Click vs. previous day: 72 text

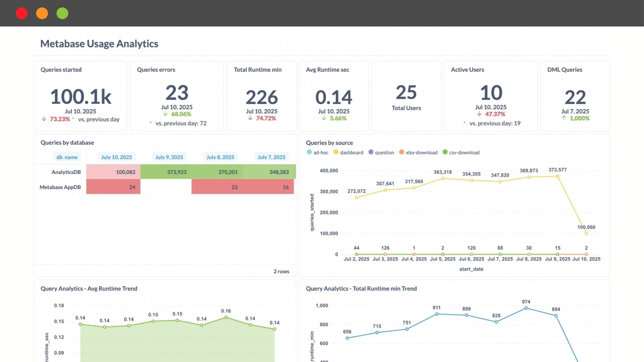(181, 123)
